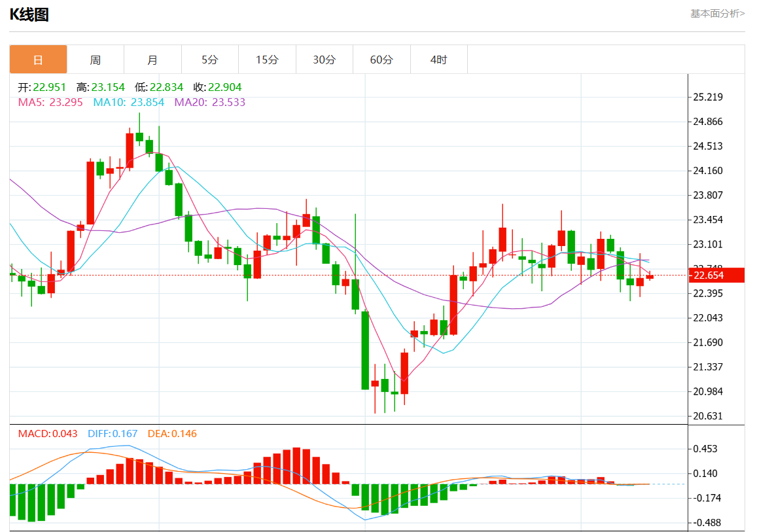Open the 15分 chart tab

click(267, 60)
